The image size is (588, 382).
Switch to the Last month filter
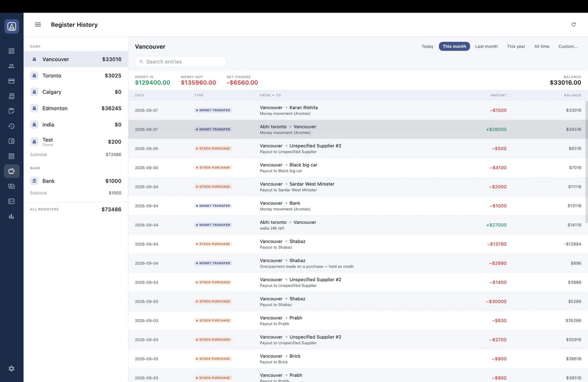[486, 47]
